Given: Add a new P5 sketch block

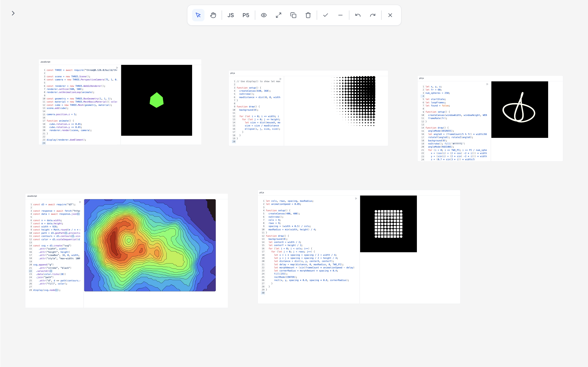Looking at the screenshot, I should (246, 15).
